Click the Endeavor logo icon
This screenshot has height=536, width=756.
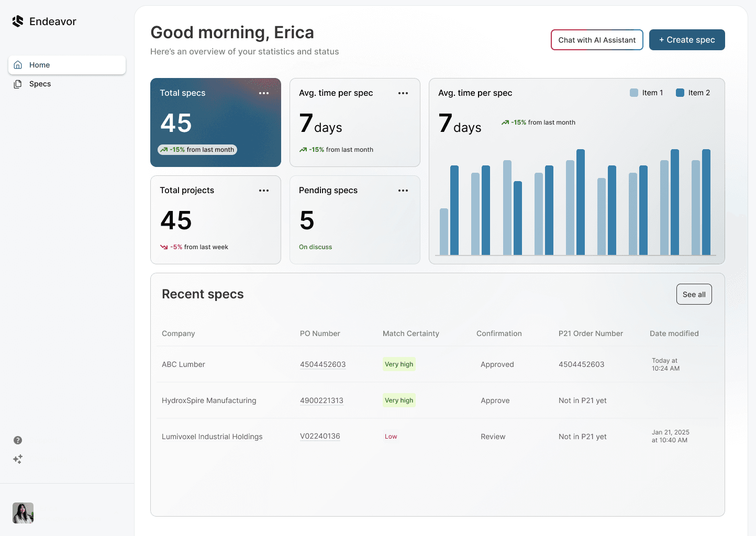(17, 21)
